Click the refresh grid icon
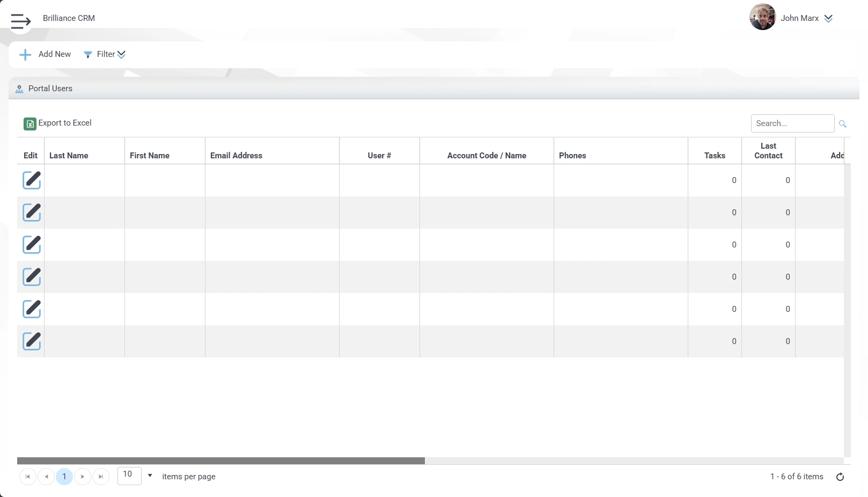This screenshot has width=868, height=497. point(840,477)
